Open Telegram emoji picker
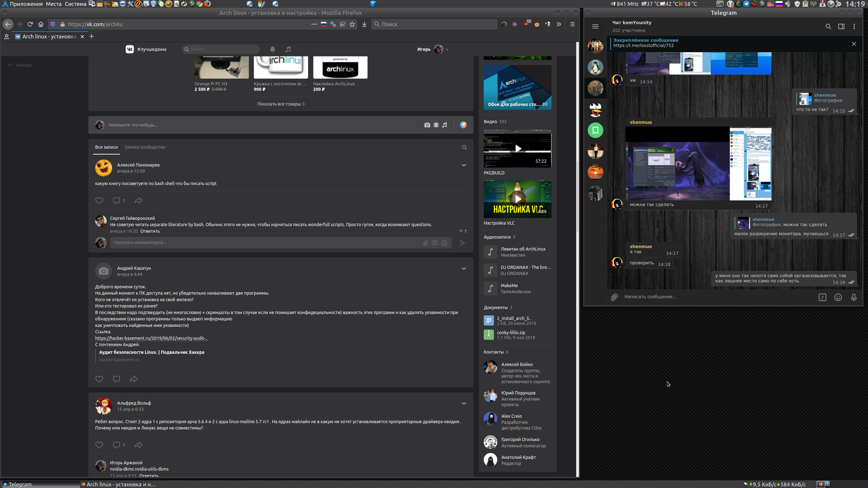This screenshot has width=868, height=488. (x=838, y=297)
